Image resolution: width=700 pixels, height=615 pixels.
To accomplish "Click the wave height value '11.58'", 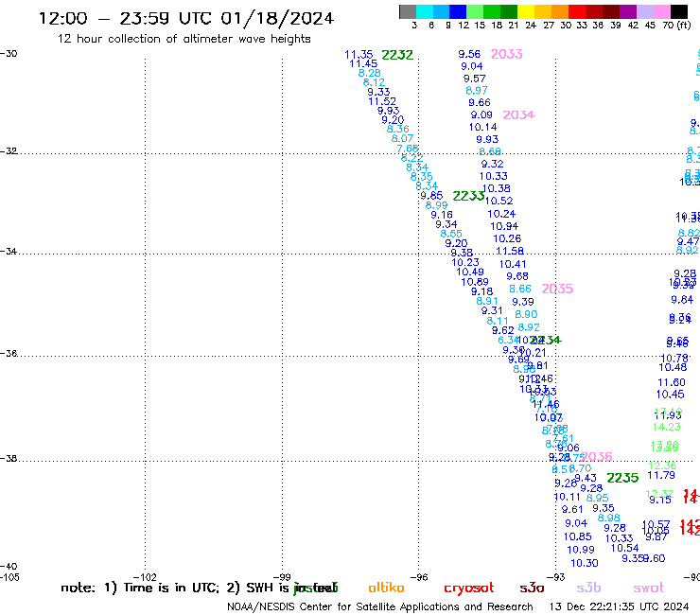I will (x=510, y=251).
